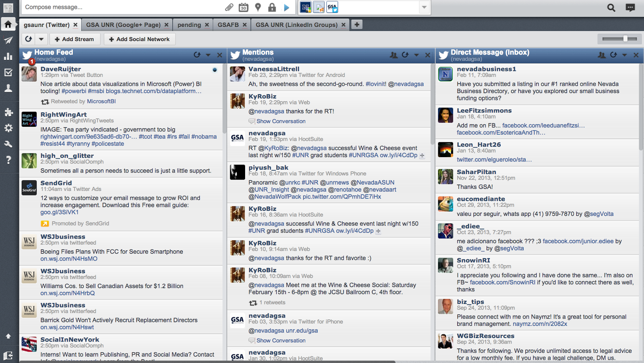
Task: Open on.wsj.com/N4HsMO link
Action: click(x=69, y=259)
